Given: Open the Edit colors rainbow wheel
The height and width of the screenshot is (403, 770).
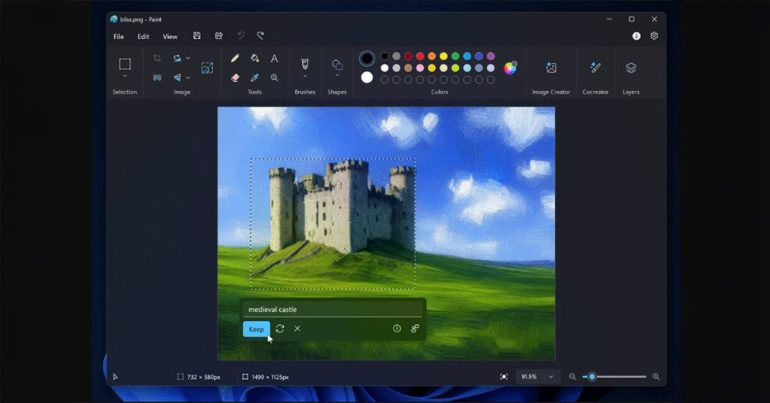Looking at the screenshot, I should [x=510, y=68].
